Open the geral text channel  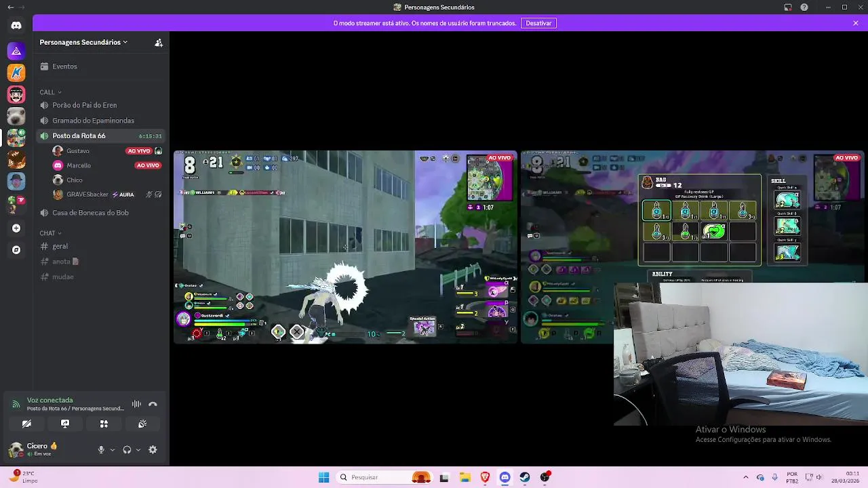[102, 246]
